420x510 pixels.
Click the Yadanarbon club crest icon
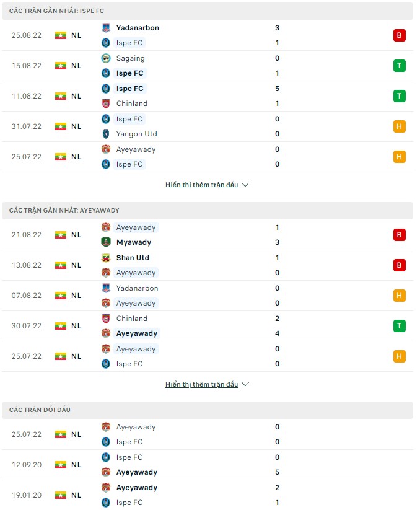tap(107, 28)
